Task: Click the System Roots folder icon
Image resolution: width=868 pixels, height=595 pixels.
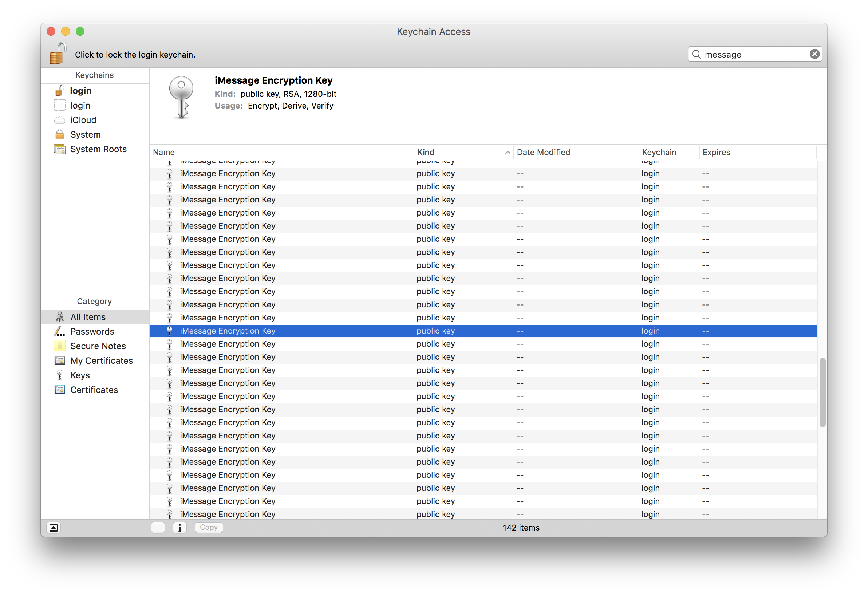Action: [x=60, y=149]
